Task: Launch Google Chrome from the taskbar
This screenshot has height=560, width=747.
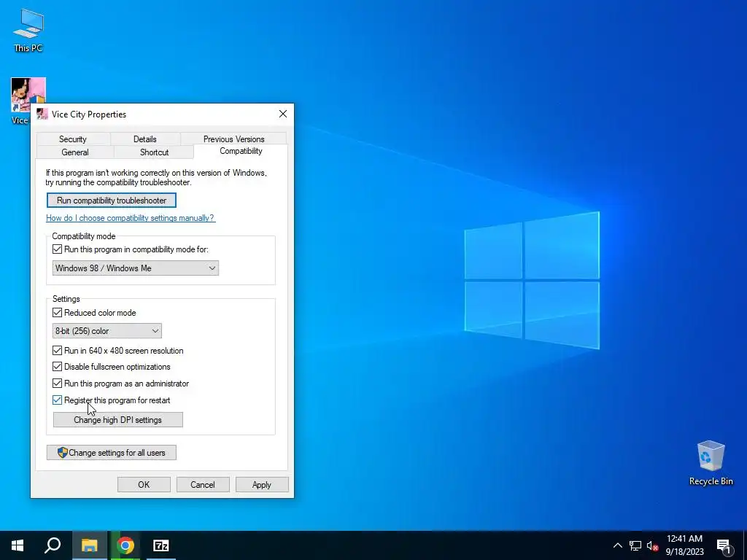Action: (x=125, y=545)
